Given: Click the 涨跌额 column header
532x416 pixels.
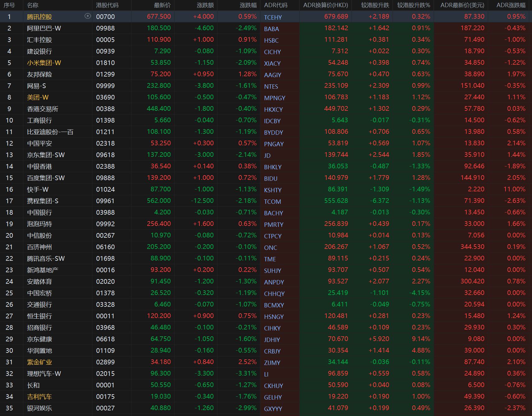Looking at the screenshot, I should click(x=205, y=5).
